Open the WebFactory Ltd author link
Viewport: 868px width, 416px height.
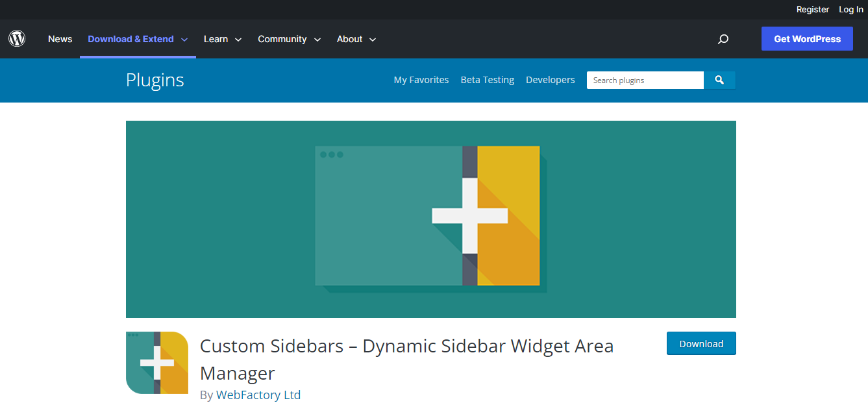[258, 395]
